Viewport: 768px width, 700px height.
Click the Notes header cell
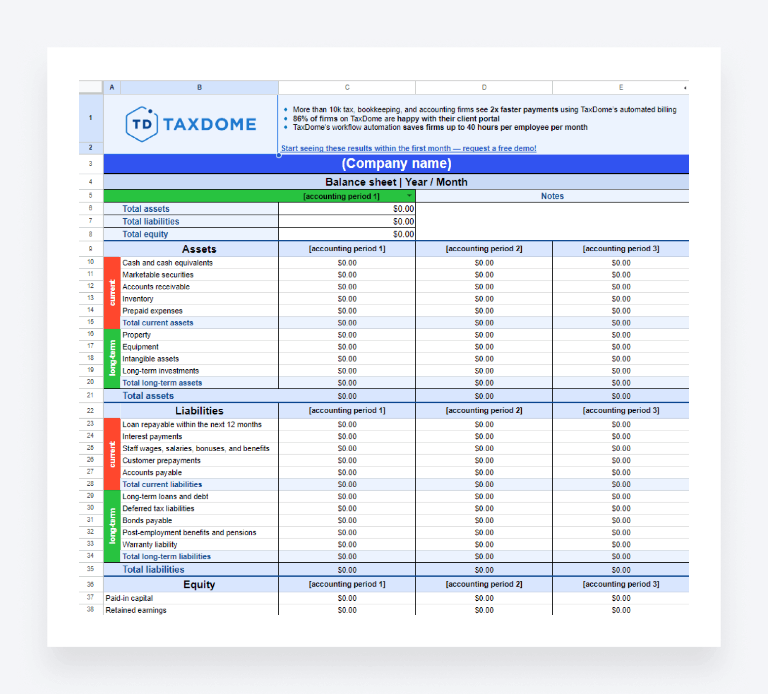[552, 196]
